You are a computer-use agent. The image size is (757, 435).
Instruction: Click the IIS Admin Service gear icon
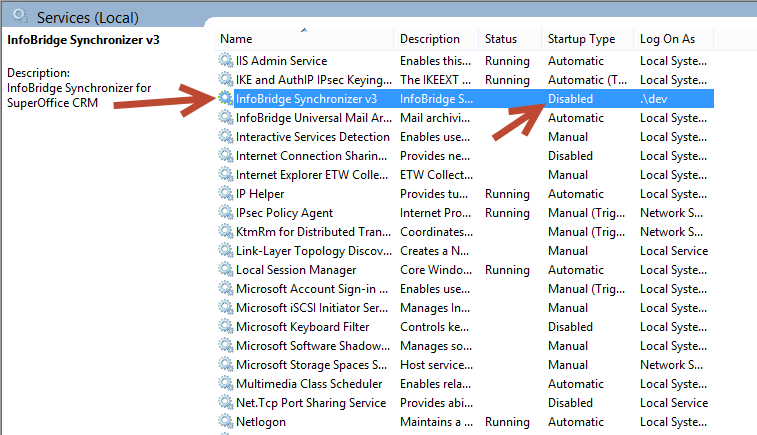225,60
